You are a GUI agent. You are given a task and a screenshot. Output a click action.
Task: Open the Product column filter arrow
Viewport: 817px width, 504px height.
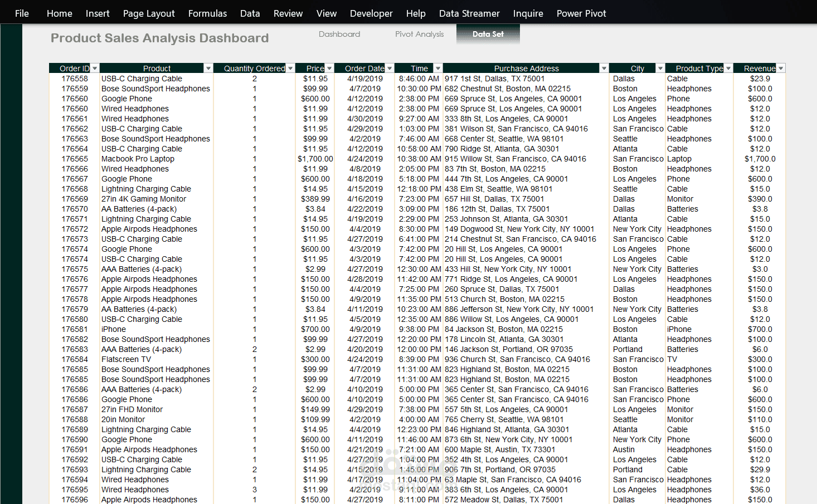(x=208, y=68)
